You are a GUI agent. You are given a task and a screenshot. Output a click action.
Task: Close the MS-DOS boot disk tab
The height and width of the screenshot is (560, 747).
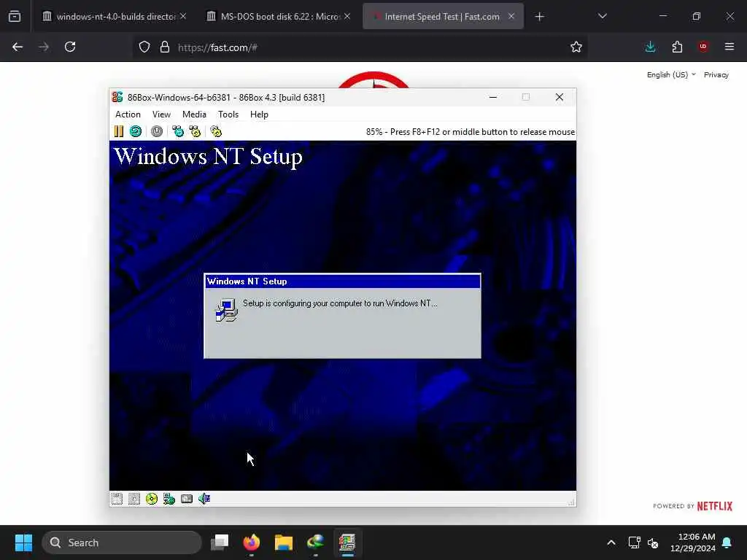[x=347, y=16]
